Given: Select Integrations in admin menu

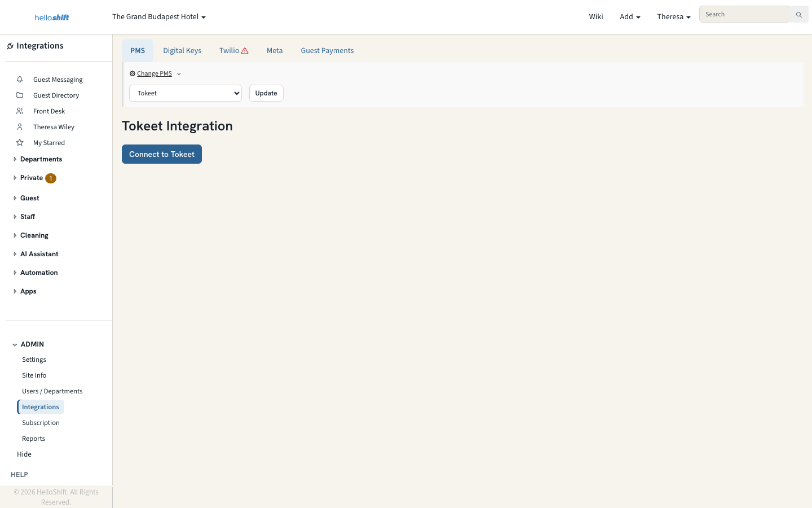Looking at the screenshot, I should (41, 407).
